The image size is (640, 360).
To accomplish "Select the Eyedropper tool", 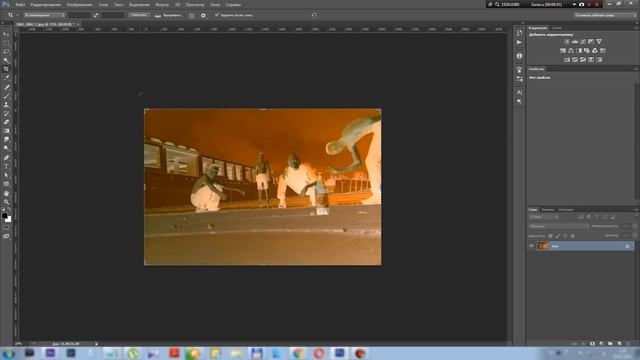I will tap(6, 78).
